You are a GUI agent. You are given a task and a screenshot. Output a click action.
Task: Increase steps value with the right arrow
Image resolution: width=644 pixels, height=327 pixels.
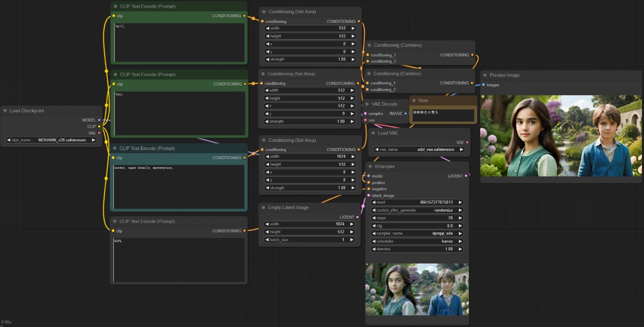click(460, 218)
